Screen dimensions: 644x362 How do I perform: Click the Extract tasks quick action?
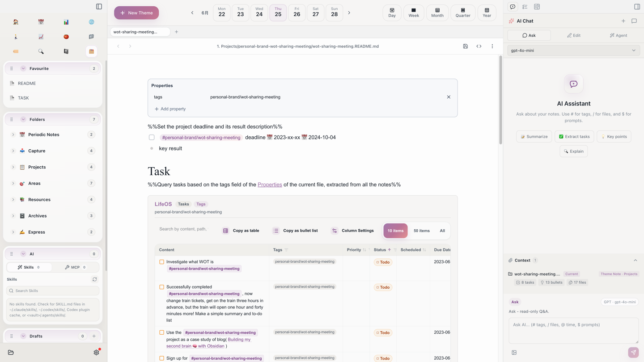pos(574,136)
